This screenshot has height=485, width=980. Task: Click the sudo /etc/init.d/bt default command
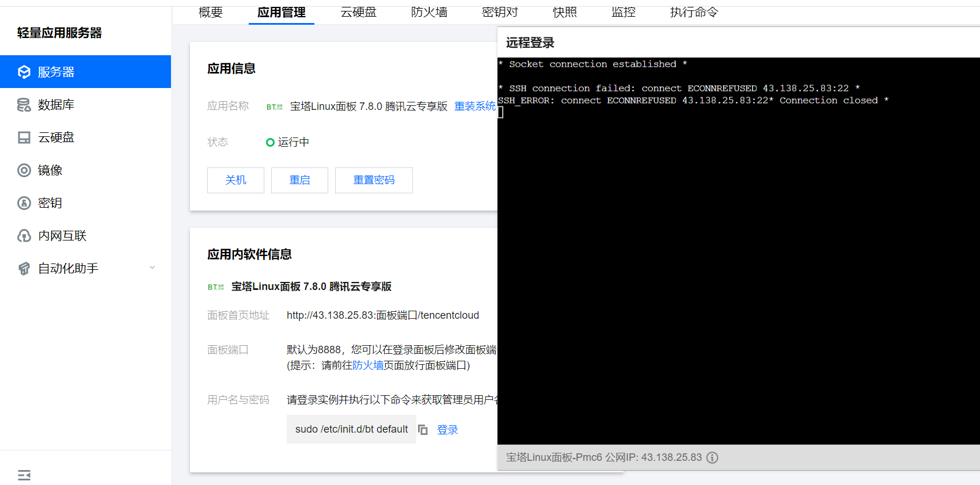[x=351, y=429]
